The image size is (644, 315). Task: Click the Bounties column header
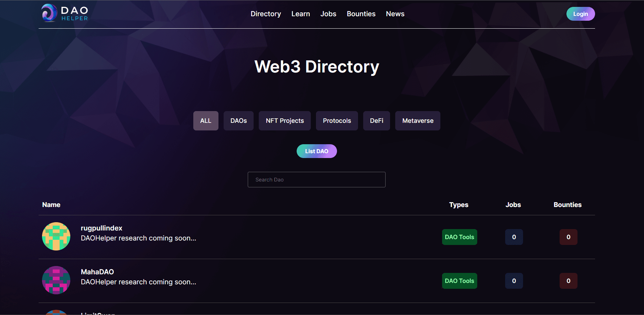click(x=568, y=205)
